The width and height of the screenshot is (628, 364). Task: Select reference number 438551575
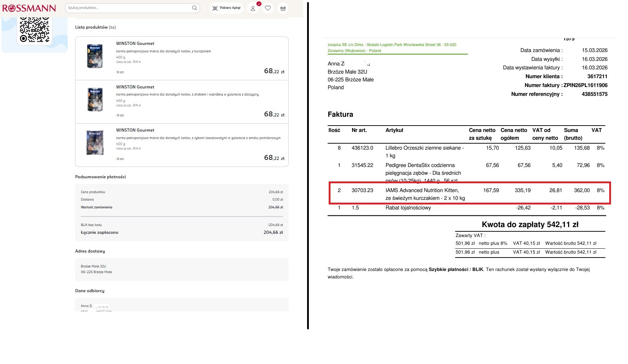click(x=594, y=94)
